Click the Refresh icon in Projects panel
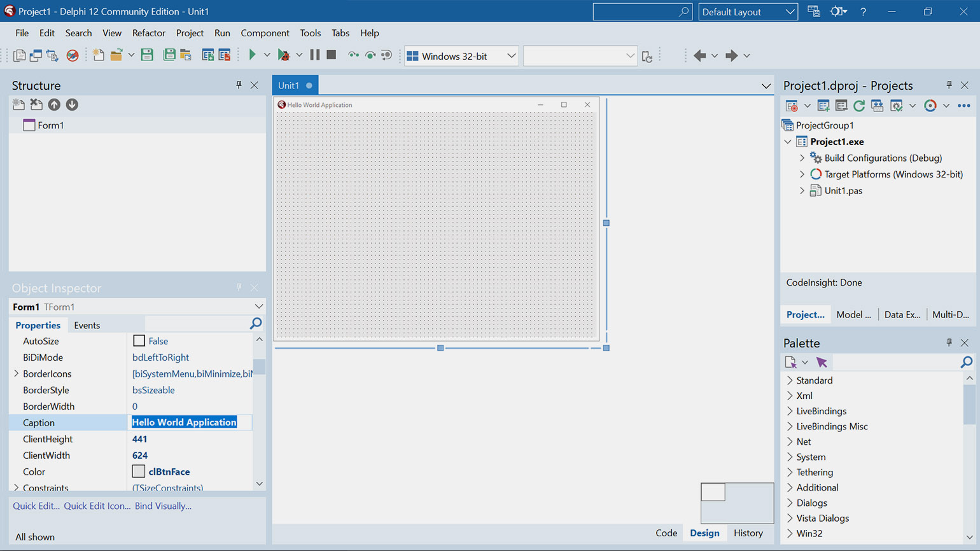This screenshot has height=551, width=980. click(859, 106)
